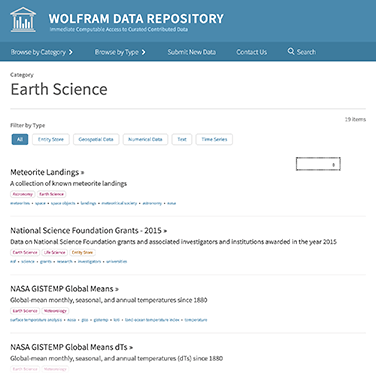Open the Meteorite Landings dataset
Screen dimensions: 376x376
click(47, 172)
